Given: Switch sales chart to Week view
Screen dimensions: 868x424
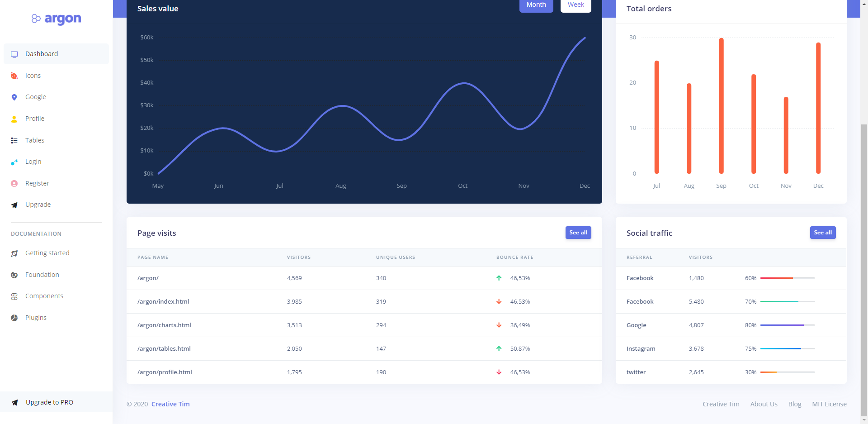Looking at the screenshot, I should (576, 5).
